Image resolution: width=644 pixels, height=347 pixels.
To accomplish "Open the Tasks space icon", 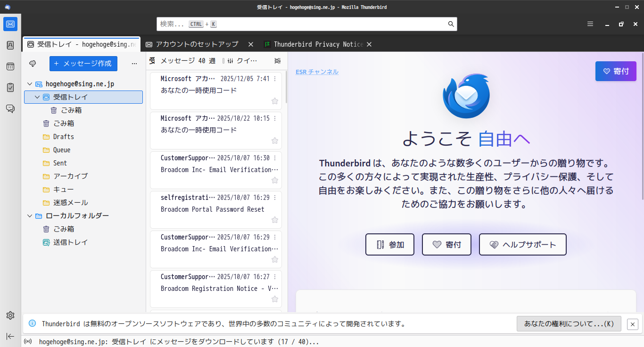I will pyautogui.click(x=10, y=87).
